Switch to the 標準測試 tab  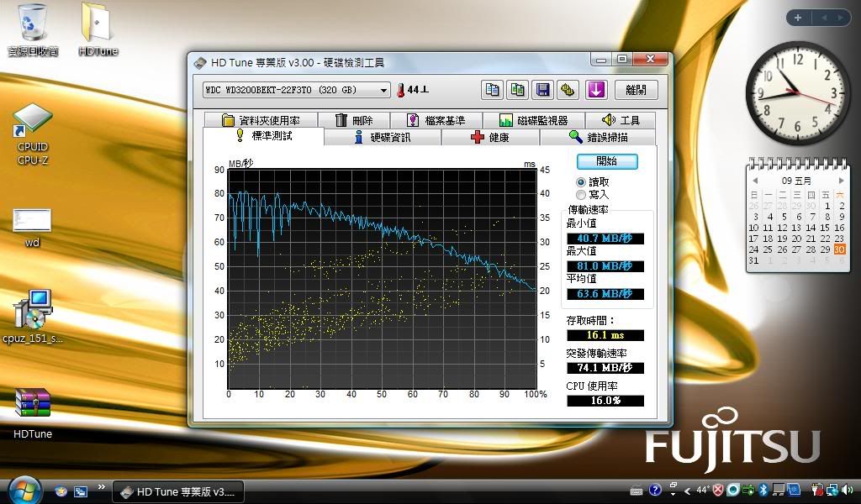pyautogui.click(x=263, y=135)
